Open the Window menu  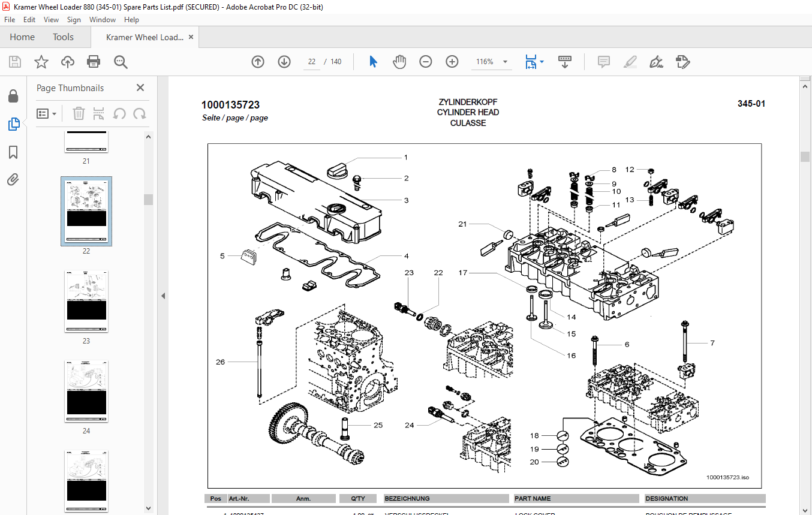pos(103,20)
